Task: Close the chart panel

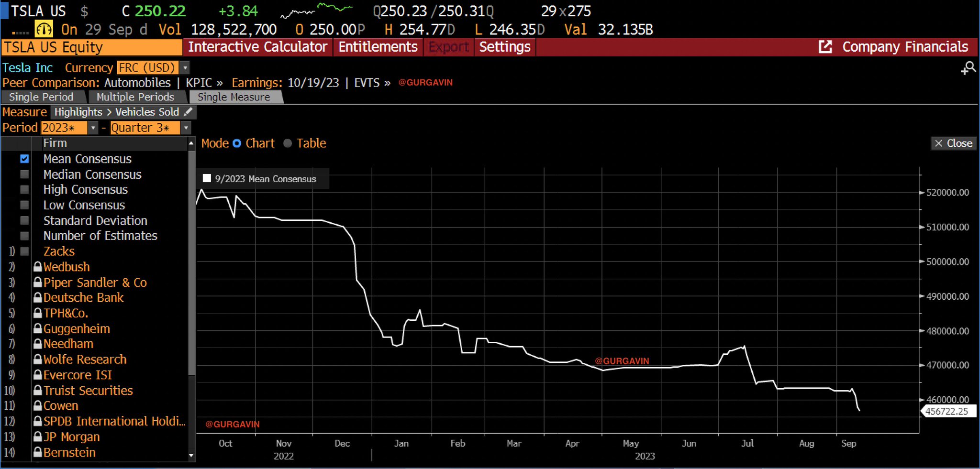Action: pos(953,143)
